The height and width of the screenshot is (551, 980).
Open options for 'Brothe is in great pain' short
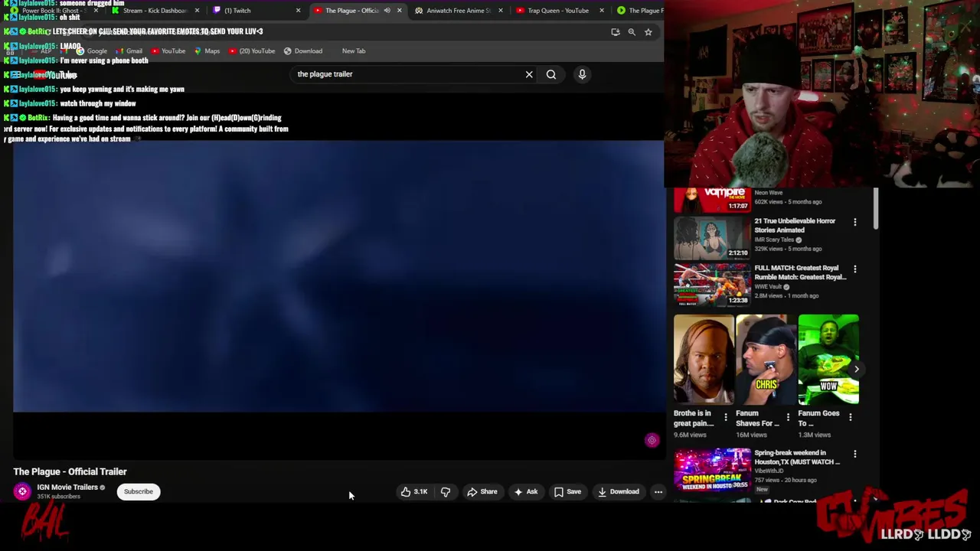click(726, 417)
